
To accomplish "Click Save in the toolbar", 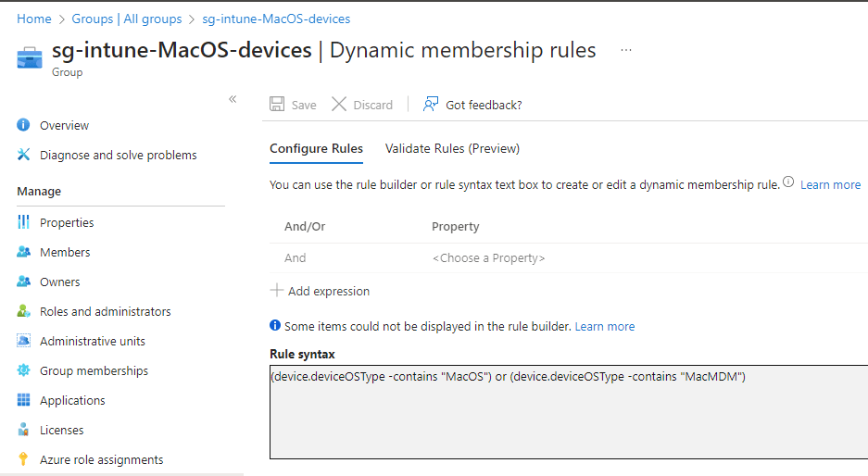I will point(293,105).
